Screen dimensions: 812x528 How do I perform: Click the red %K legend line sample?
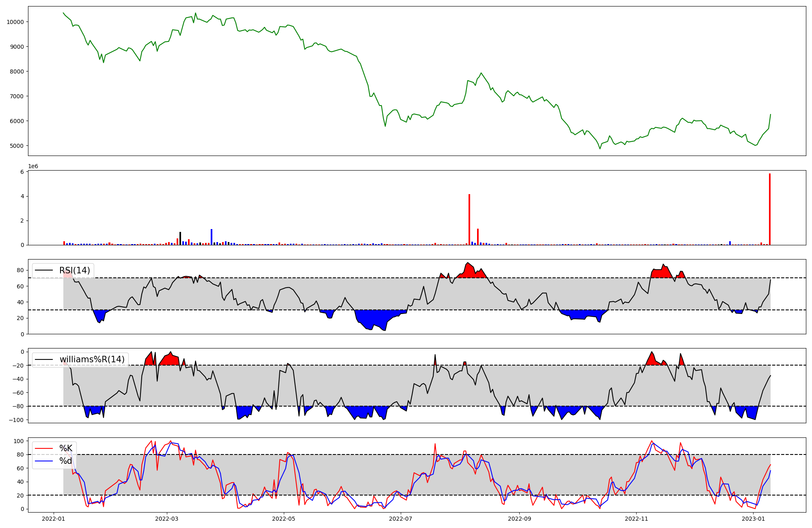click(44, 448)
